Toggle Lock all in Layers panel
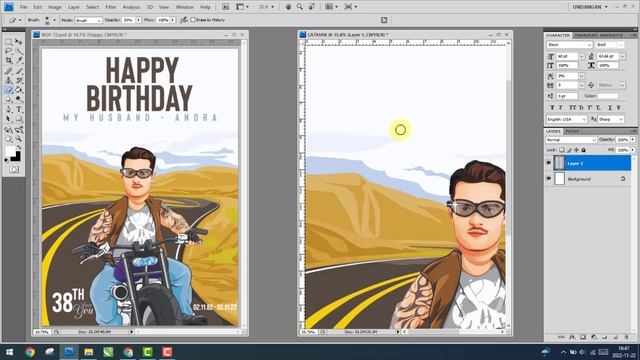Viewport: 640px width, 360px height. (x=584, y=150)
